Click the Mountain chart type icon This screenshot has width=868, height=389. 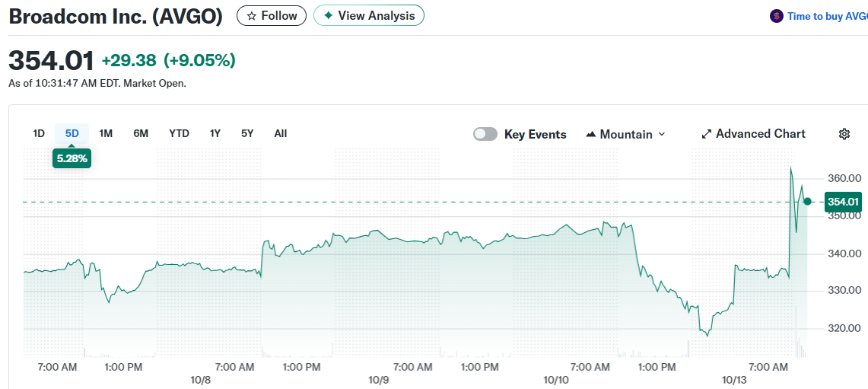[x=591, y=135]
